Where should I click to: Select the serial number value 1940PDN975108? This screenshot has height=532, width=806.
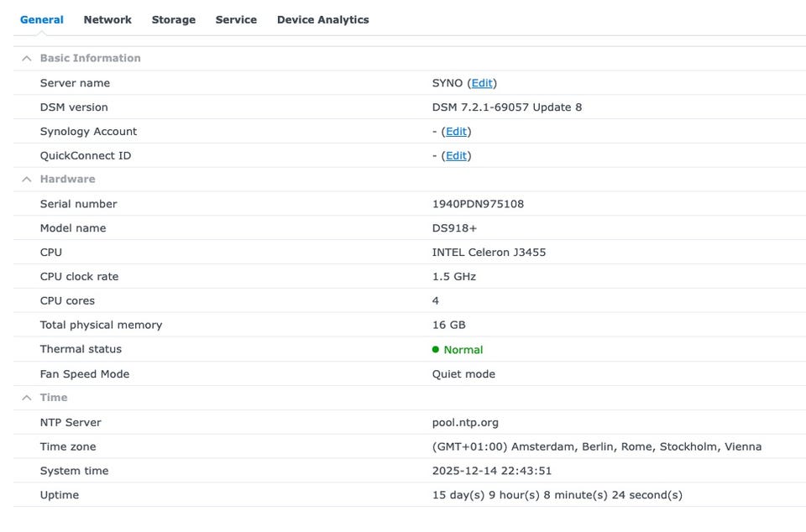478,204
